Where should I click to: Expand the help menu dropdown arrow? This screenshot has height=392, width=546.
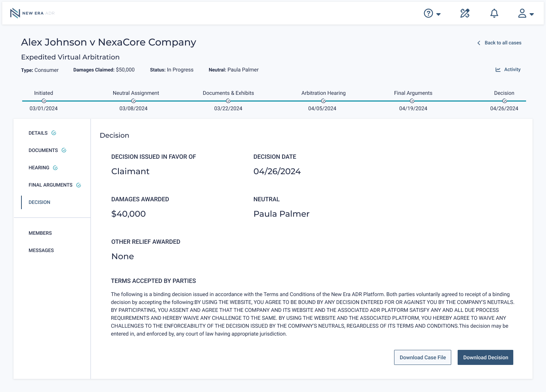pos(438,14)
